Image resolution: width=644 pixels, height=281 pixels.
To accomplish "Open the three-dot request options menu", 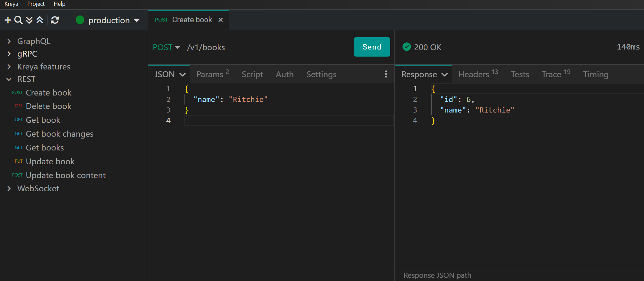I will click(386, 74).
